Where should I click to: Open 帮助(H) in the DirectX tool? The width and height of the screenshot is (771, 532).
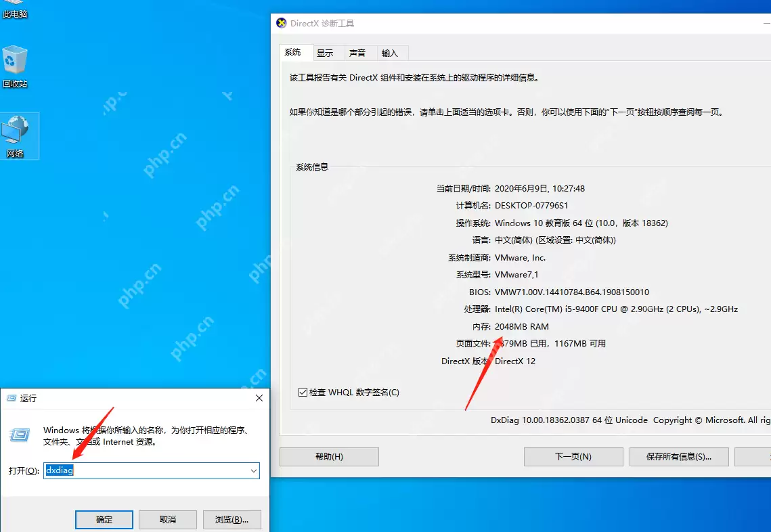pos(329,457)
